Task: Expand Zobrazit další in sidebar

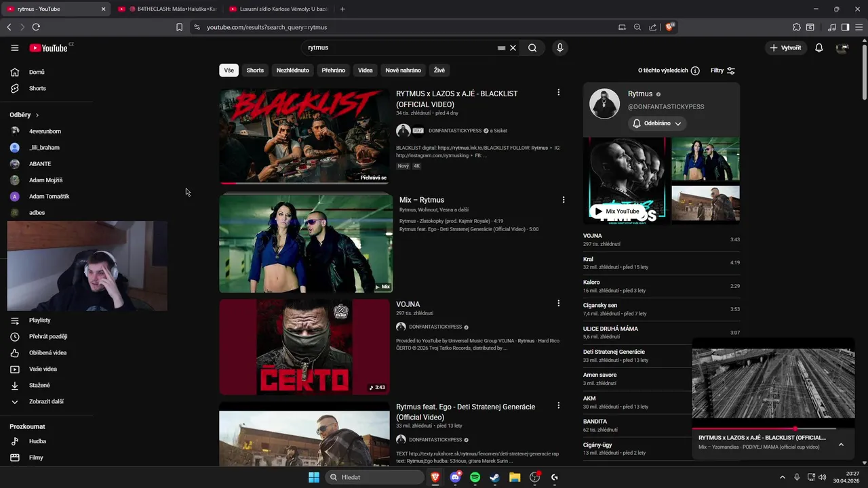Action: tap(46, 401)
